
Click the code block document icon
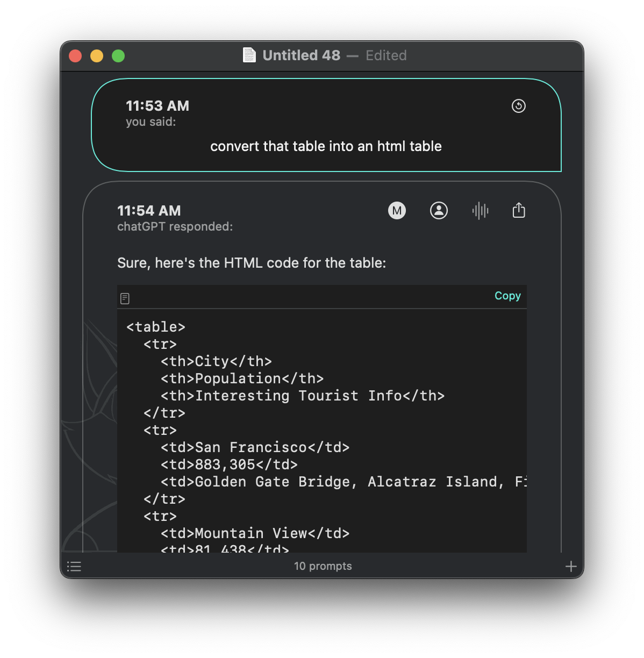click(x=125, y=298)
